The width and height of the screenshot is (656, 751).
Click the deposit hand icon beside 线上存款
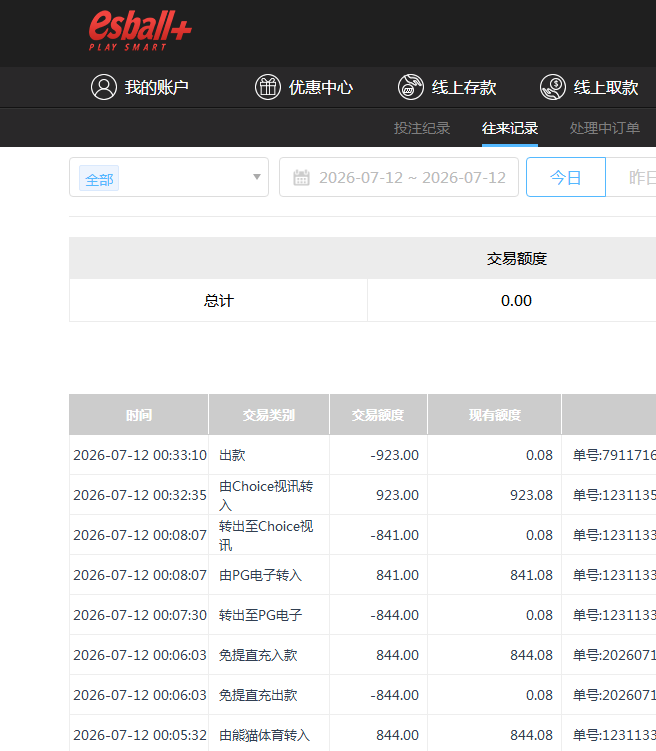click(x=411, y=87)
